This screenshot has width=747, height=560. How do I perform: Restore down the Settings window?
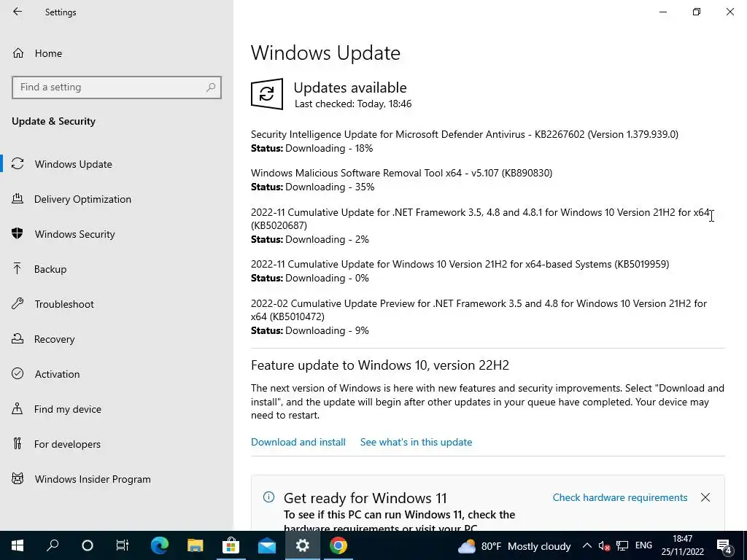(697, 12)
